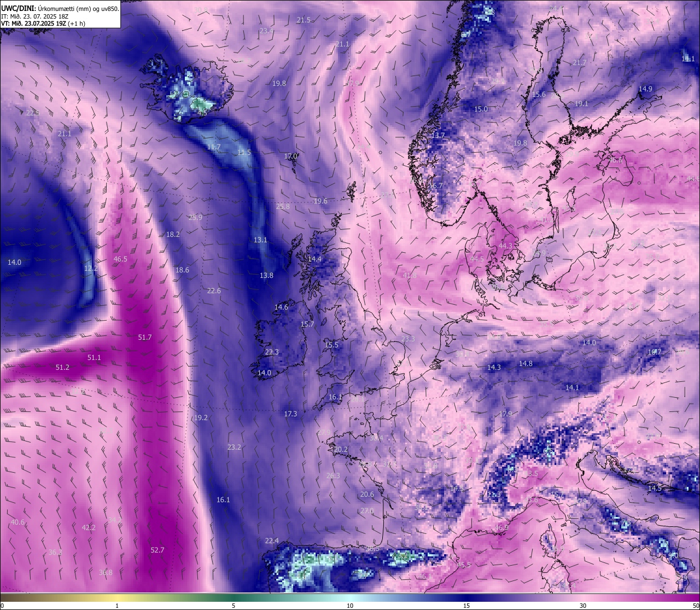
Task: Click the 40.6 value on the map
Action: (x=17, y=522)
